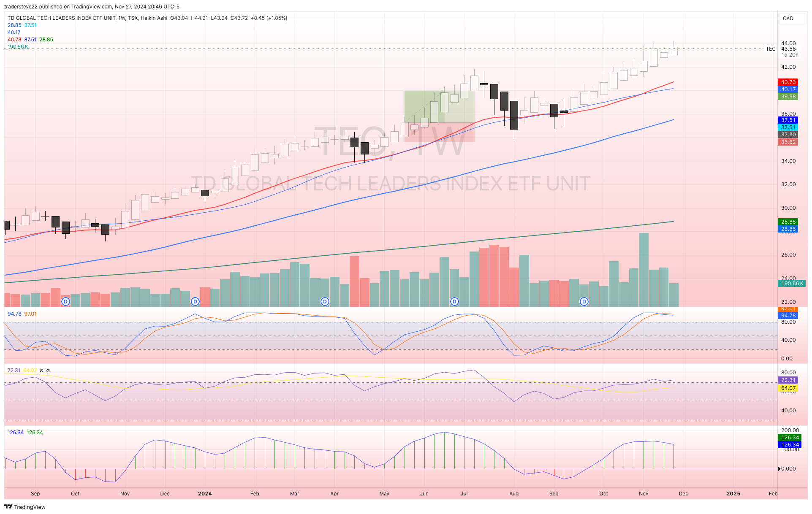Viewport: 812px width, 514px height.
Task: Click the most recent dividend D marker
Action: tap(584, 301)
